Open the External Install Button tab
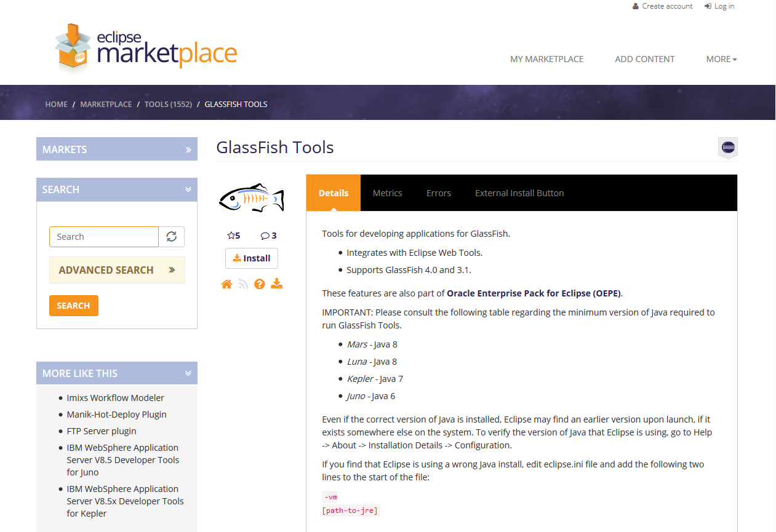This screenshot has width=776, height=532. [x=519, y=193]
